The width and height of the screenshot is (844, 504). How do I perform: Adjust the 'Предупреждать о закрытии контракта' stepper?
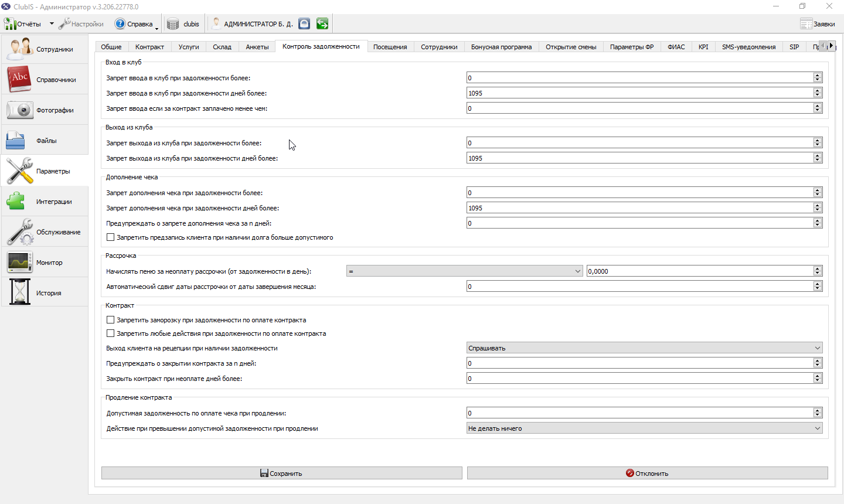pos(818,363)
